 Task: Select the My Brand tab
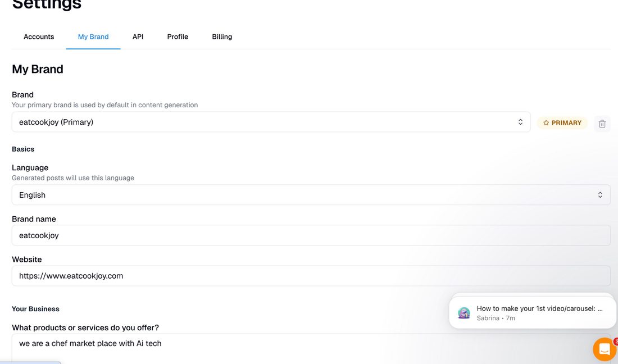[x=93, y=37]
